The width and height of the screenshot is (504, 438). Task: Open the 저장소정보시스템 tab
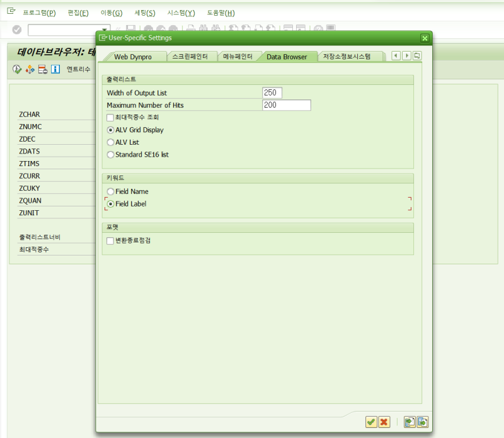347,57
